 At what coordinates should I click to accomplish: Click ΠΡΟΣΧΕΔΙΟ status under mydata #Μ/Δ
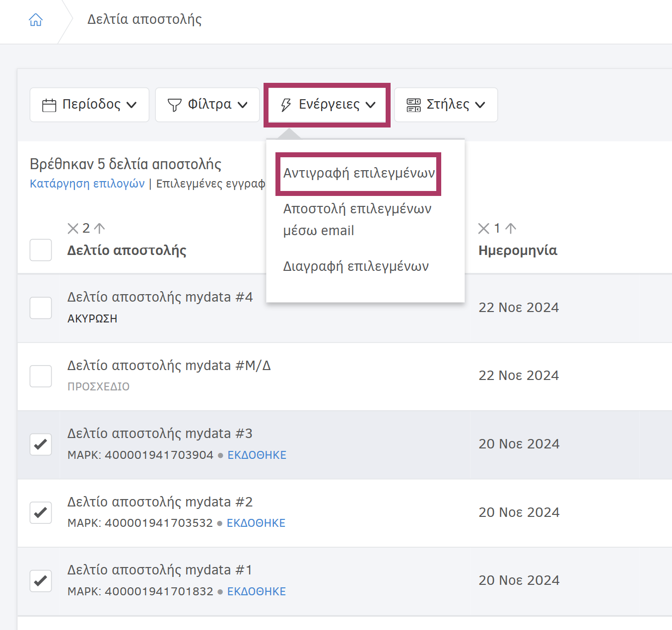point(98,386)
